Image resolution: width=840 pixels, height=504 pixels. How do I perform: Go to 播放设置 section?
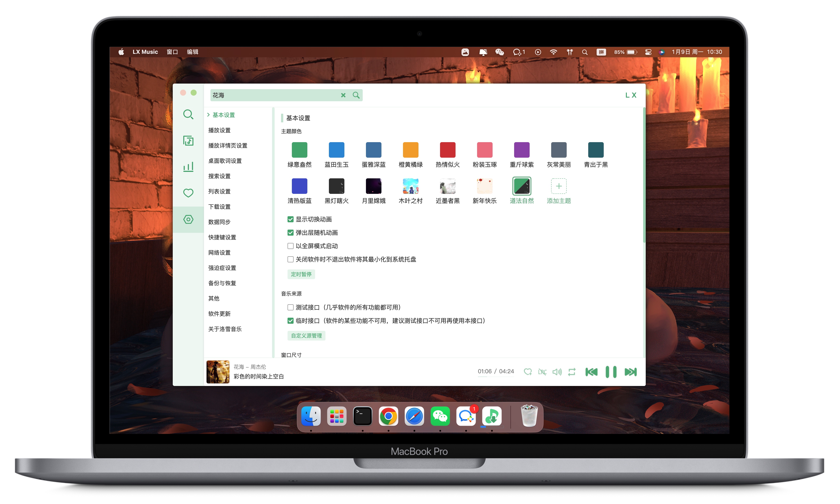tap(219, 130)
